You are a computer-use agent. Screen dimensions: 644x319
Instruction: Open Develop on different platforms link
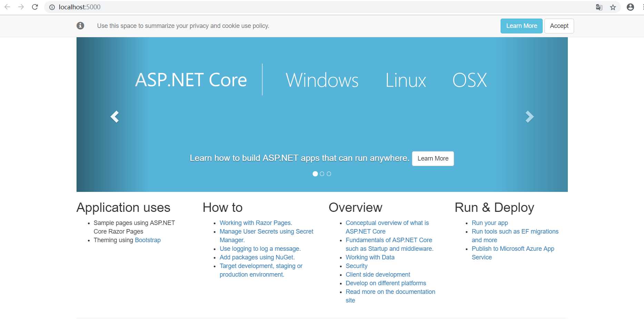click(x=386, y=283)
